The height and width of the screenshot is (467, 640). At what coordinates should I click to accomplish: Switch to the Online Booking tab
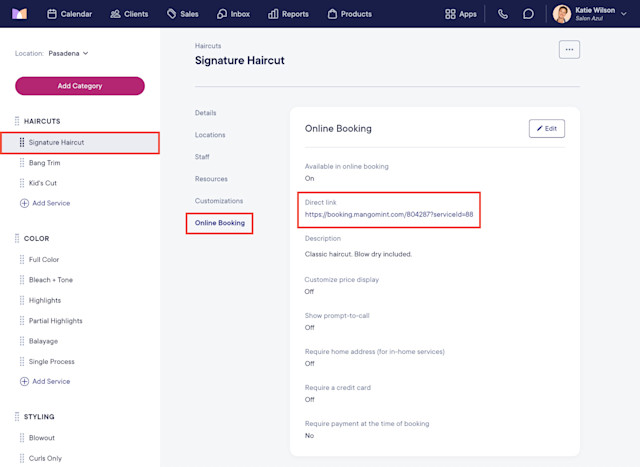[x=220, y=223]
